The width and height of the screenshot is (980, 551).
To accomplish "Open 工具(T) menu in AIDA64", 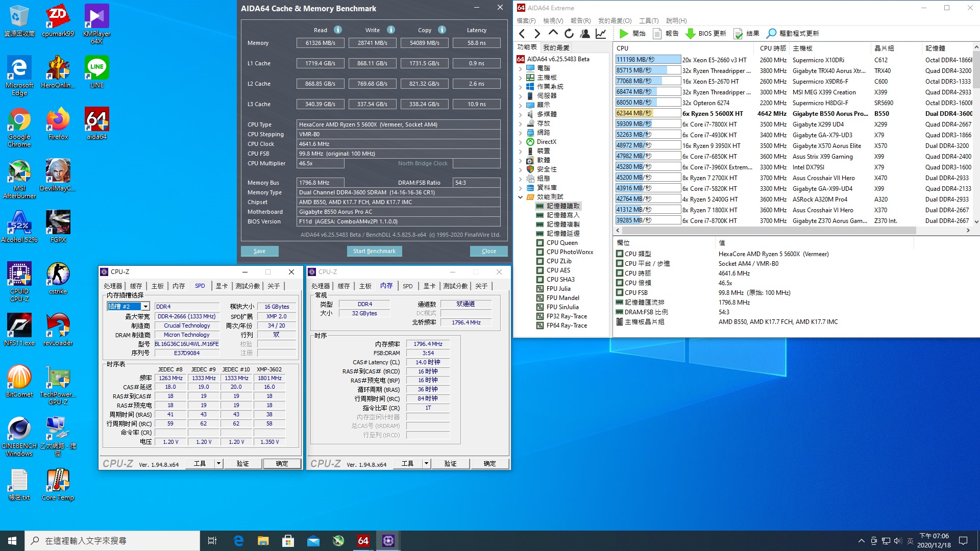I will 649,21.
